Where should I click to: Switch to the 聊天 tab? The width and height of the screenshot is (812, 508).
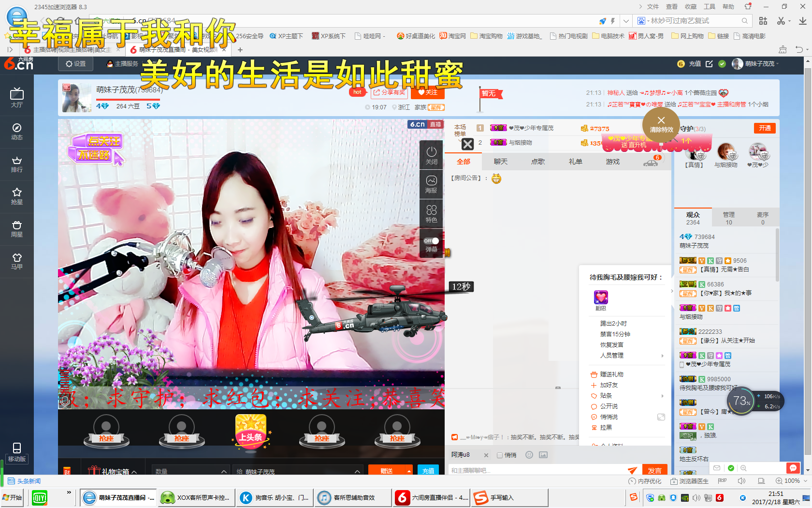tap(501, 162)
